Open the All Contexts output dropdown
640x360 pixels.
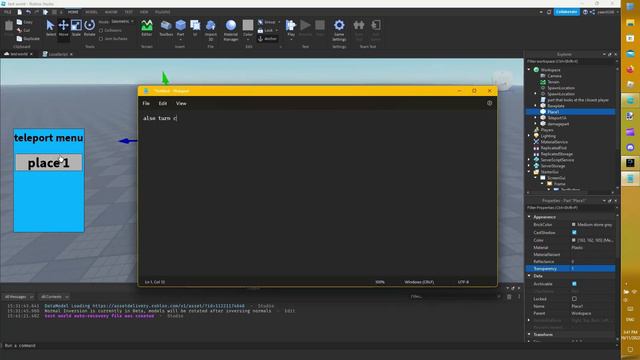click(54, 297)
